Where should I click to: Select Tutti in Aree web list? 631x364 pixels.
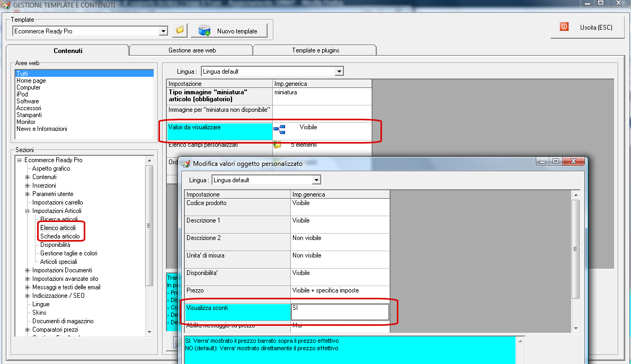click(84, 73)
